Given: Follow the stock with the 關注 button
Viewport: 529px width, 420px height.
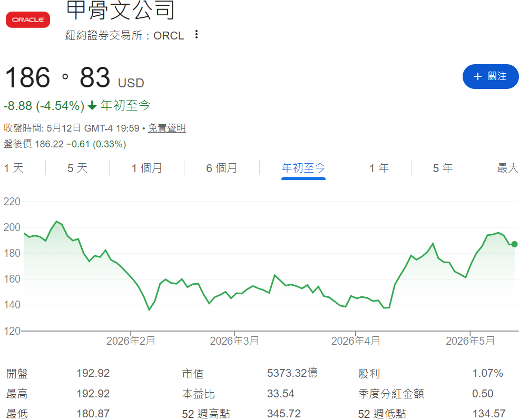Looking at the screenshot, I should coord(491,76).
